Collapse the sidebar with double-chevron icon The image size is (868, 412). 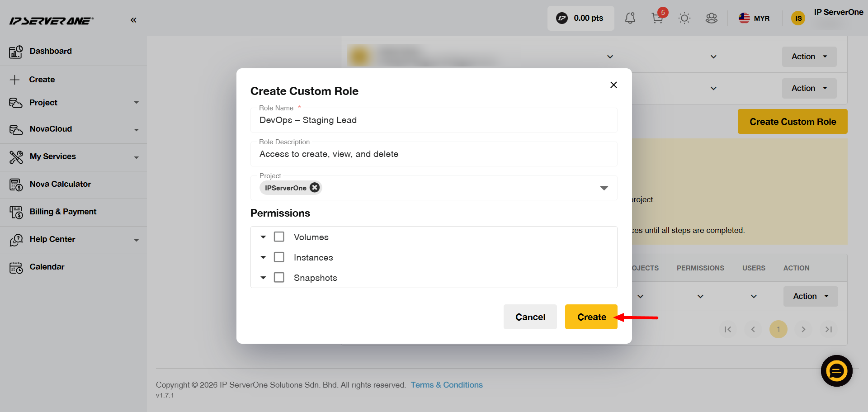pyautogui.click(x=133, y=20)
